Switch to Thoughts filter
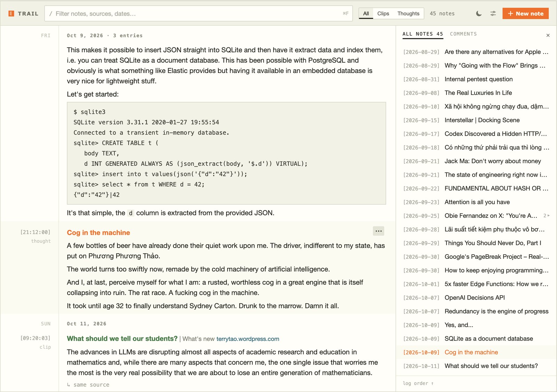 click(x=408, y=14)
